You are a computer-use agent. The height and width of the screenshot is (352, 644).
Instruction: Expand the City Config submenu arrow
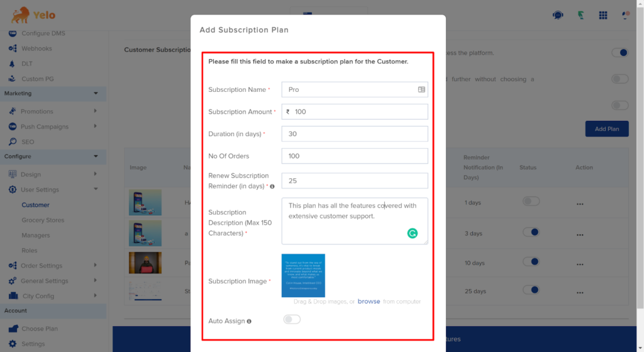pyautogui.click(x=96, y=296)
